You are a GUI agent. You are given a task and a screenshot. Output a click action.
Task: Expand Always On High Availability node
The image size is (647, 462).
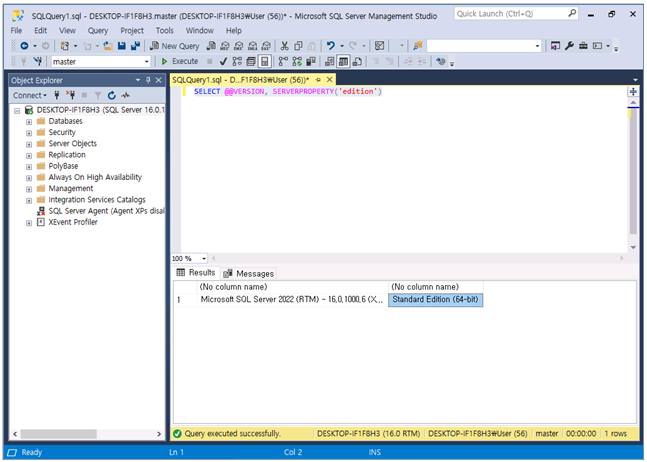click(29, 178)
